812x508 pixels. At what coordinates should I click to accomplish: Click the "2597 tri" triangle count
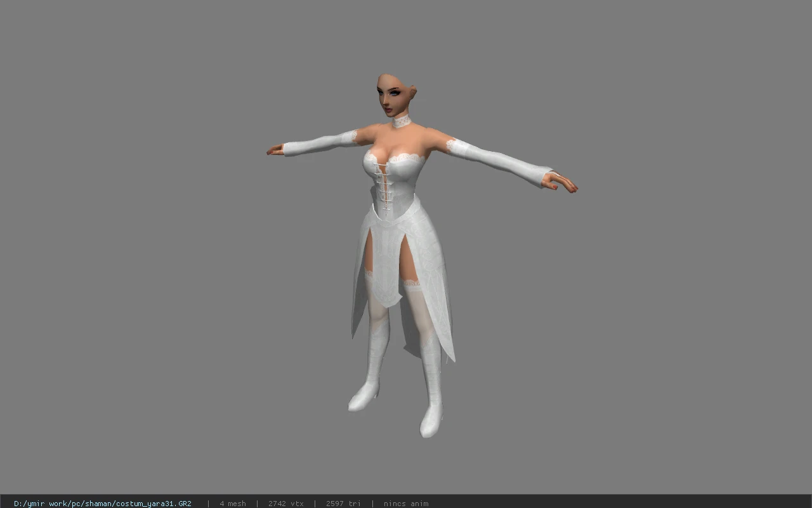click(343, 504)
